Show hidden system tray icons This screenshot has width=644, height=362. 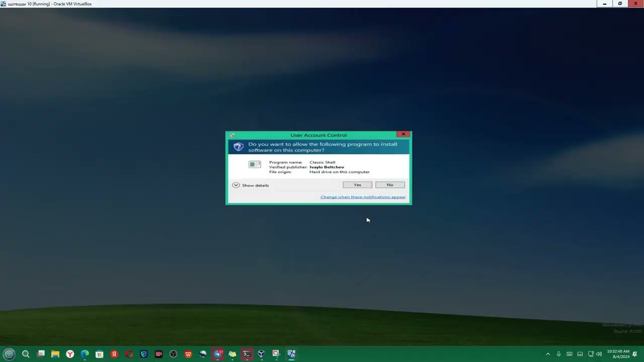tap(548, 354)
